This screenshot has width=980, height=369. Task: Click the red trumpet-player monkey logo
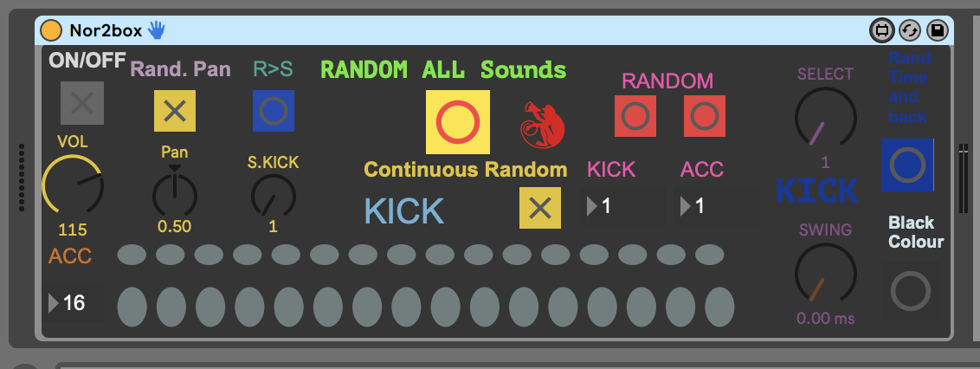tap(542, 123)
